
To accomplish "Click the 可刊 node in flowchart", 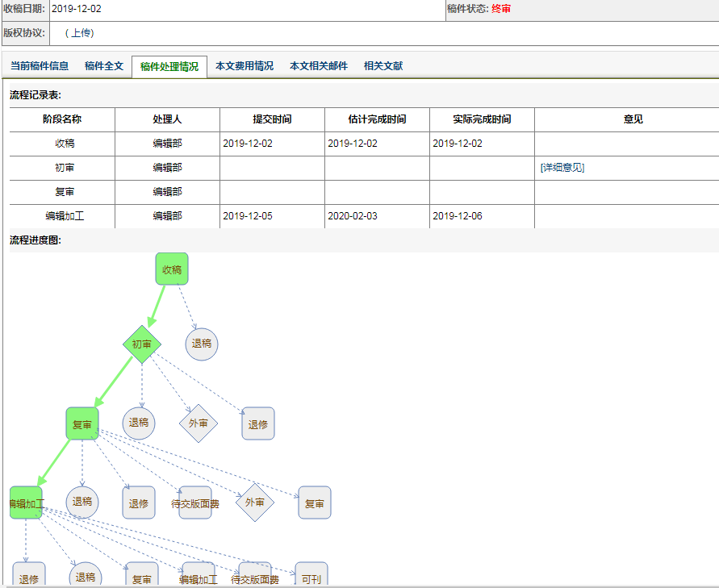I will pyautogui.click(x=311, y=578).
